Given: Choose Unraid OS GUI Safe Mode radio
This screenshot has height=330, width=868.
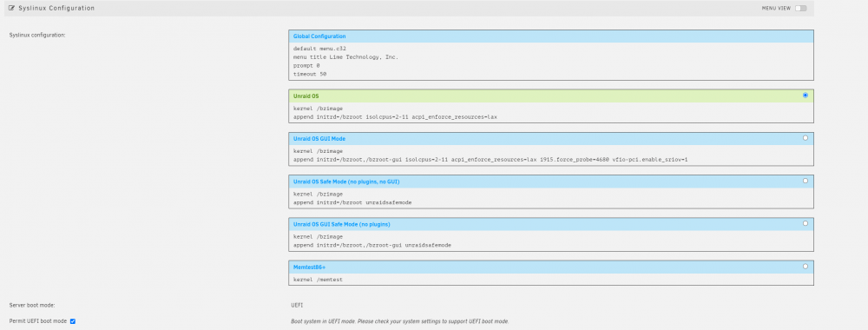Looking at the screenshot, I should coord(805,223).
